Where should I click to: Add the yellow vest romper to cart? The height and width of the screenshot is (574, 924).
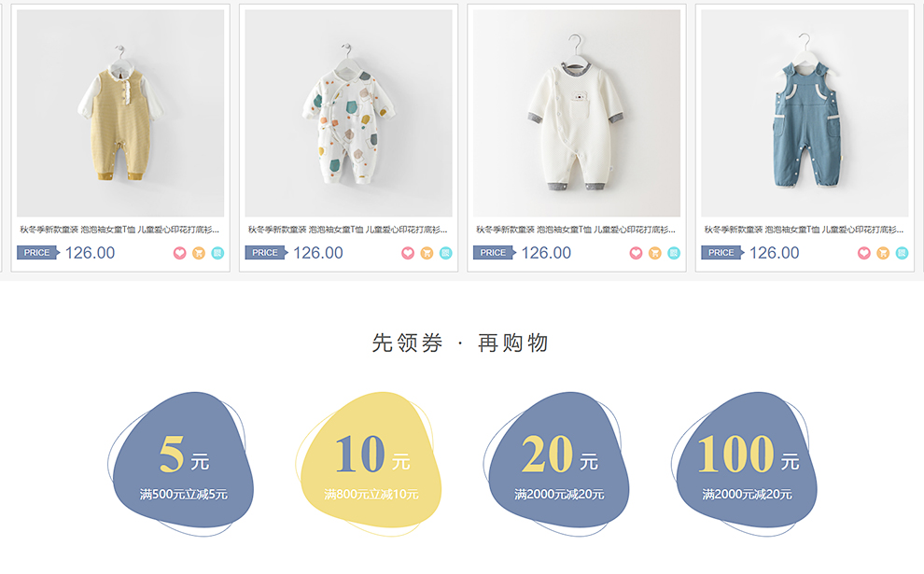pos(199,253)
